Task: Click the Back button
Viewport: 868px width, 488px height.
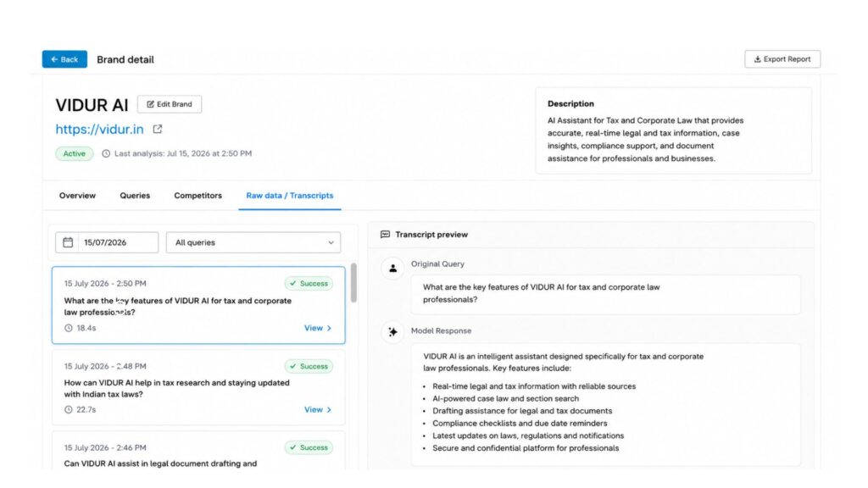Action: [64, 59]
